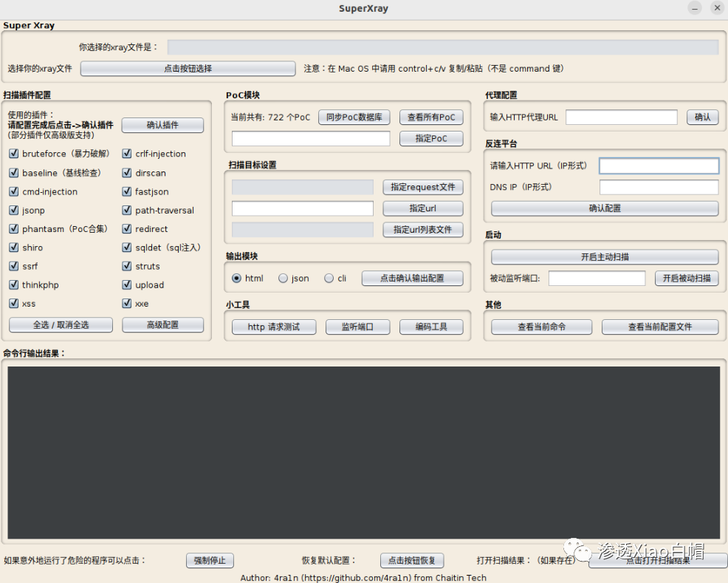Uncheck the shiro plugin
This screenshot has height=583, width=728.
point(14,247)
